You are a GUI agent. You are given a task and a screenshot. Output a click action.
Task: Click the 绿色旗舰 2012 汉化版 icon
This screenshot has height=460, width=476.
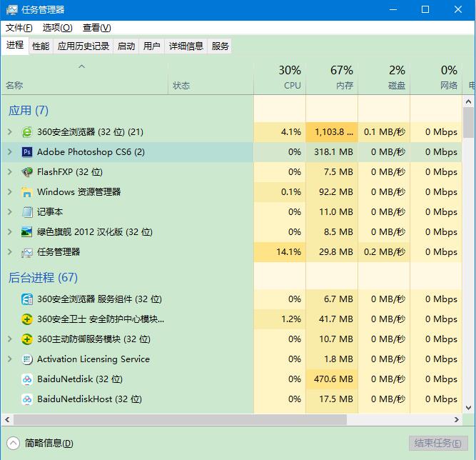click(27, 232)
